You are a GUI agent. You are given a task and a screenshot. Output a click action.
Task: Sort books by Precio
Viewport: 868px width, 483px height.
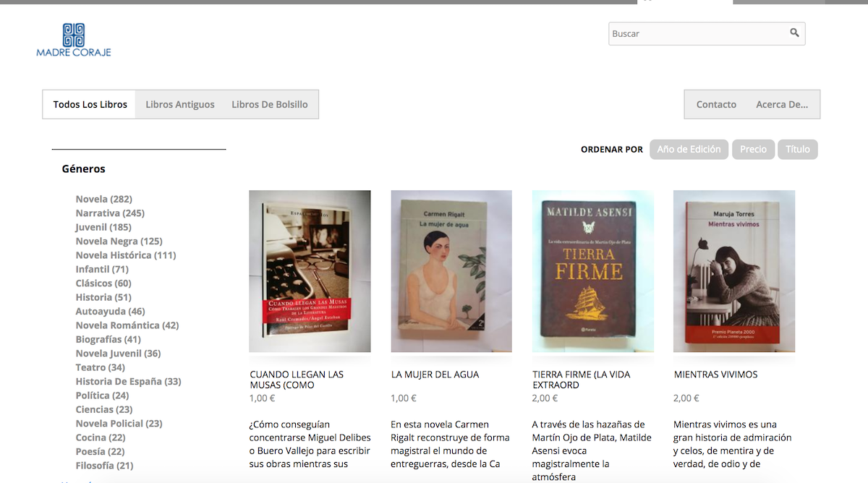(753, 149)
